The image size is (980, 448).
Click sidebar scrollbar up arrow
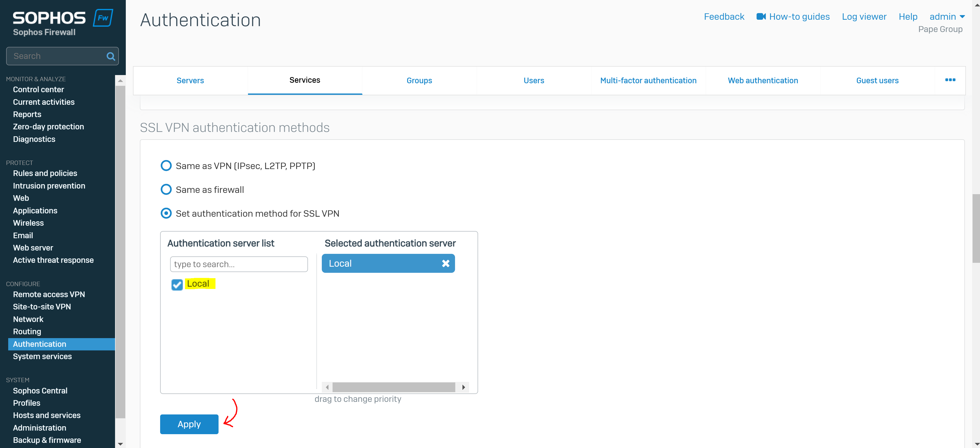120,81
